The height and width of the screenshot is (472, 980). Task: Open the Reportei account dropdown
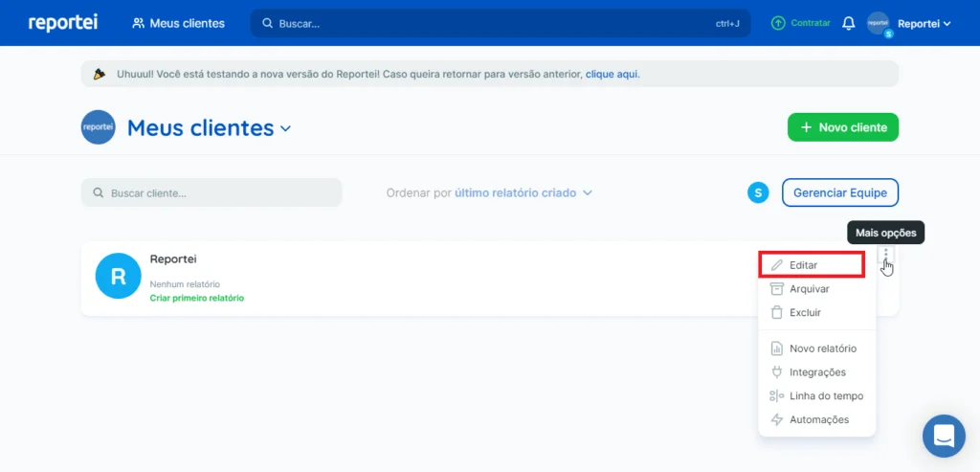coord(924,24)
